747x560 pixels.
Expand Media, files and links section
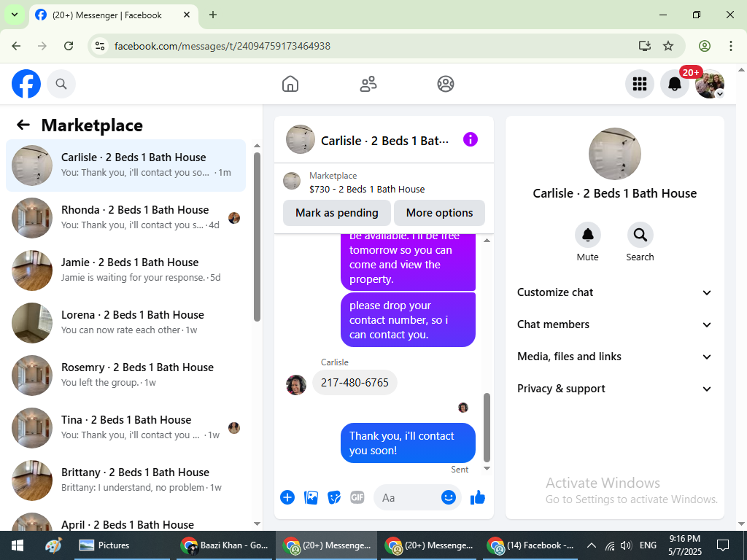[614, 357]
